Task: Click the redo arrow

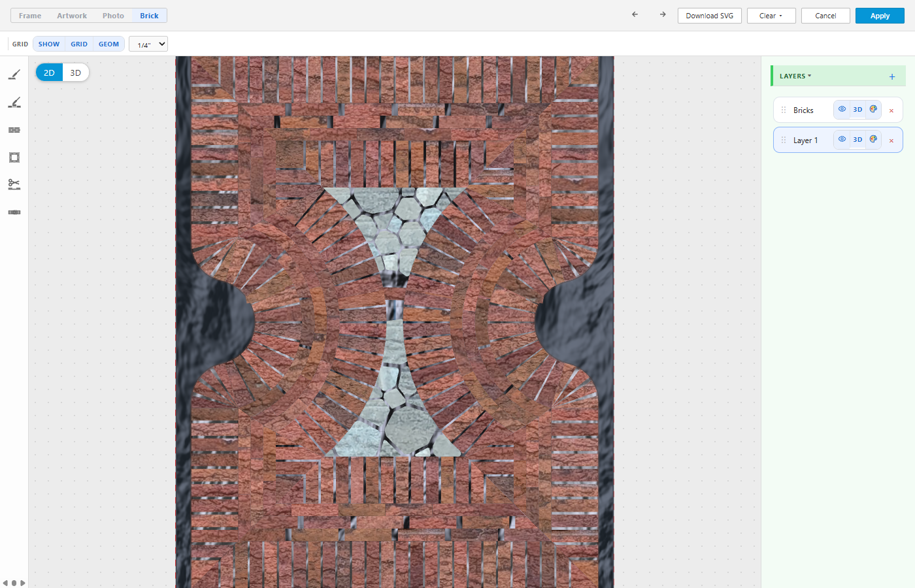Action: pyautogui.click(x=663, y=14)
